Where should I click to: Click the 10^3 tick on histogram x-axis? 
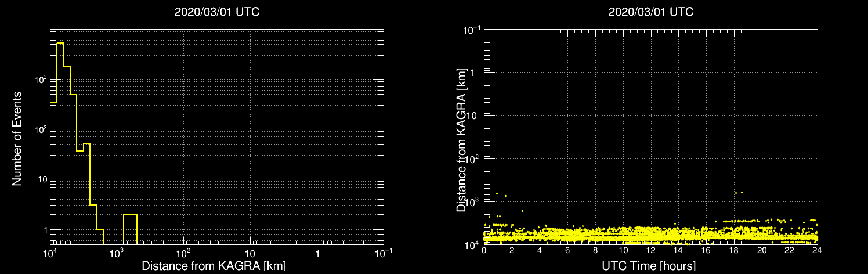click(118, 253)
